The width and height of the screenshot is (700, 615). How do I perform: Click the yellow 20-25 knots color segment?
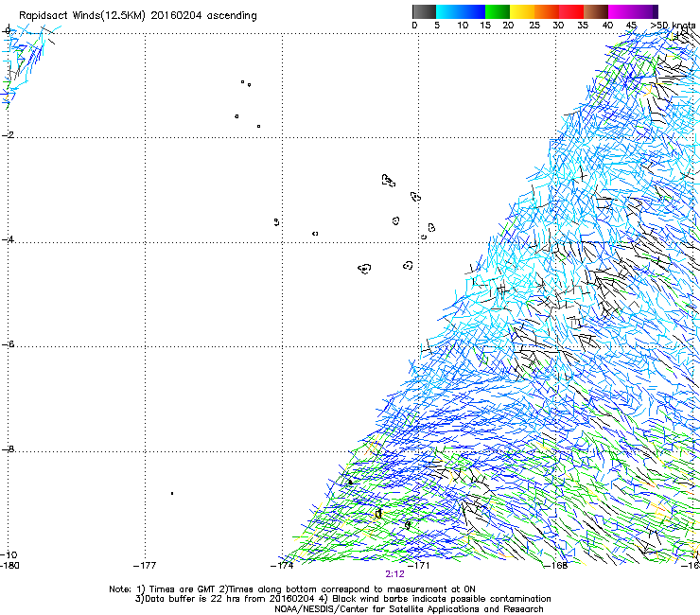[522, 11]
